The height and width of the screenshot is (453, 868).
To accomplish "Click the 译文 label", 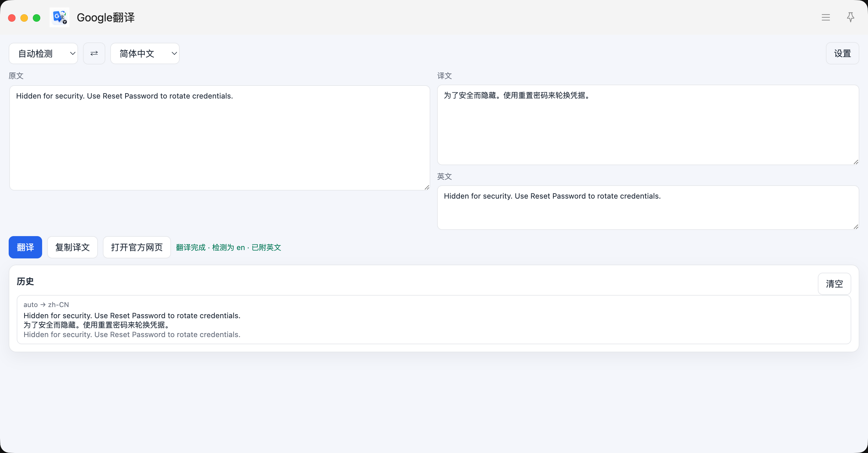I will click(445, 76).
